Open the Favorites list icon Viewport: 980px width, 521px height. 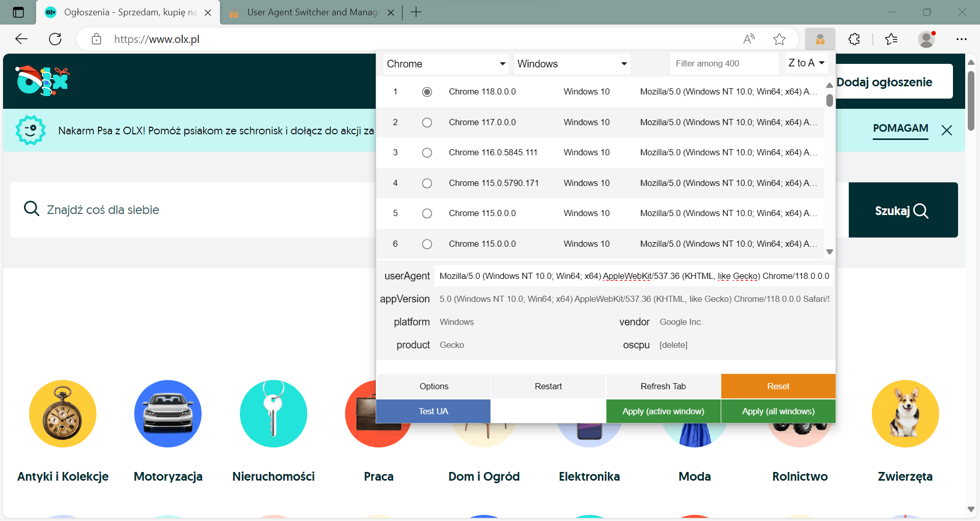tap(891, 39)
